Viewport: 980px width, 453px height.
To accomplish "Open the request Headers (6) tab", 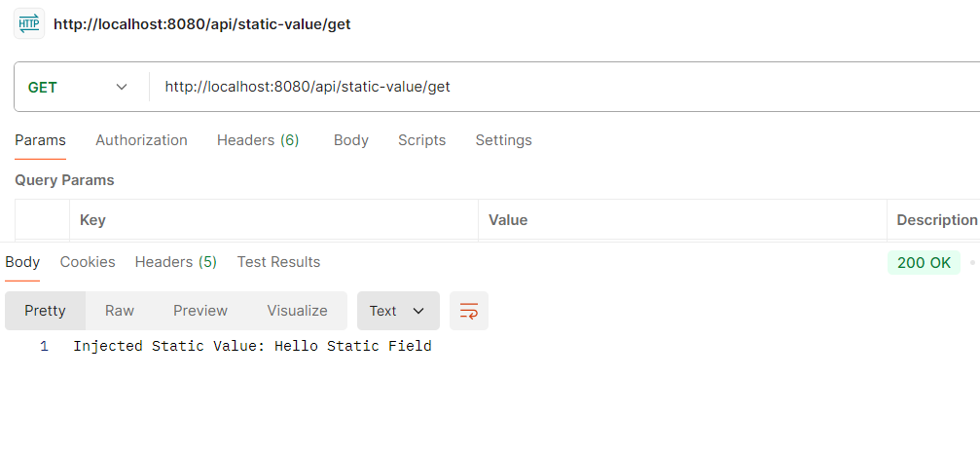I will pos(258,140).
